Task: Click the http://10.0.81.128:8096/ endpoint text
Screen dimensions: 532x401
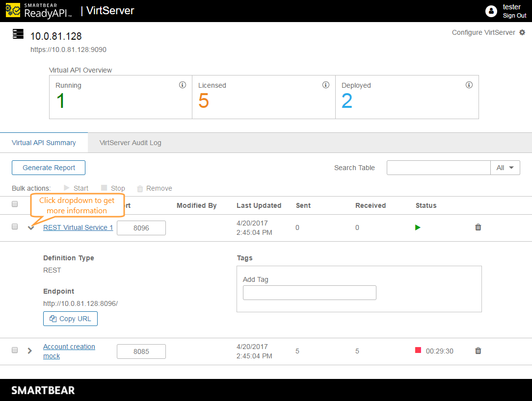Action: click(x=80, y=303)
